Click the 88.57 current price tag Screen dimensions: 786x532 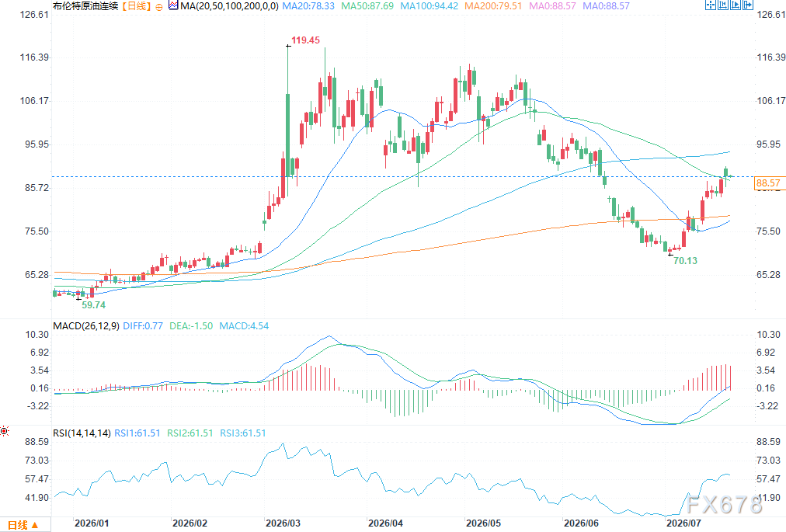768,183
